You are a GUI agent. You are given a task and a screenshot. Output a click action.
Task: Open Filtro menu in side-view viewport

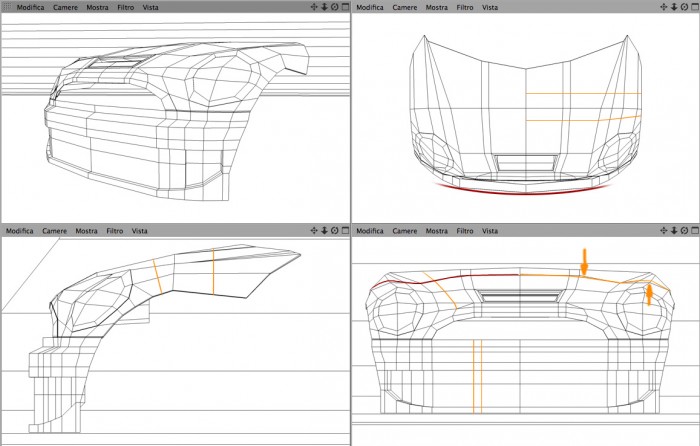[x=115, y=231]
